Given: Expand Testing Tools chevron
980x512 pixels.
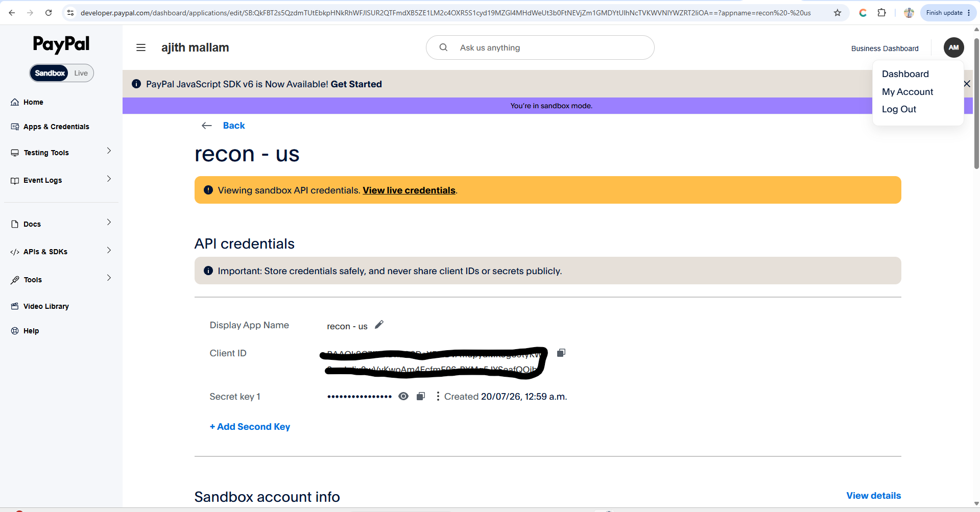Looking at the screenshot, I should tap(109, 151).
